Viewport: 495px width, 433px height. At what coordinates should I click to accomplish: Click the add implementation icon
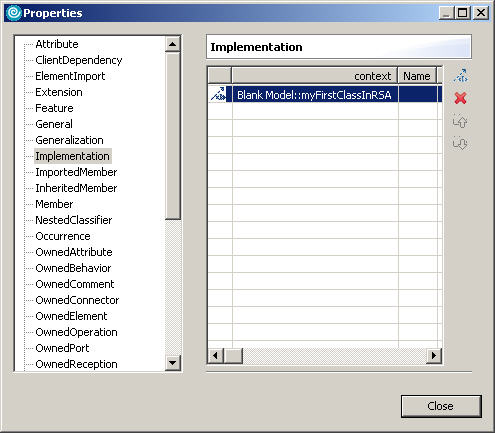tap(461, 76)
